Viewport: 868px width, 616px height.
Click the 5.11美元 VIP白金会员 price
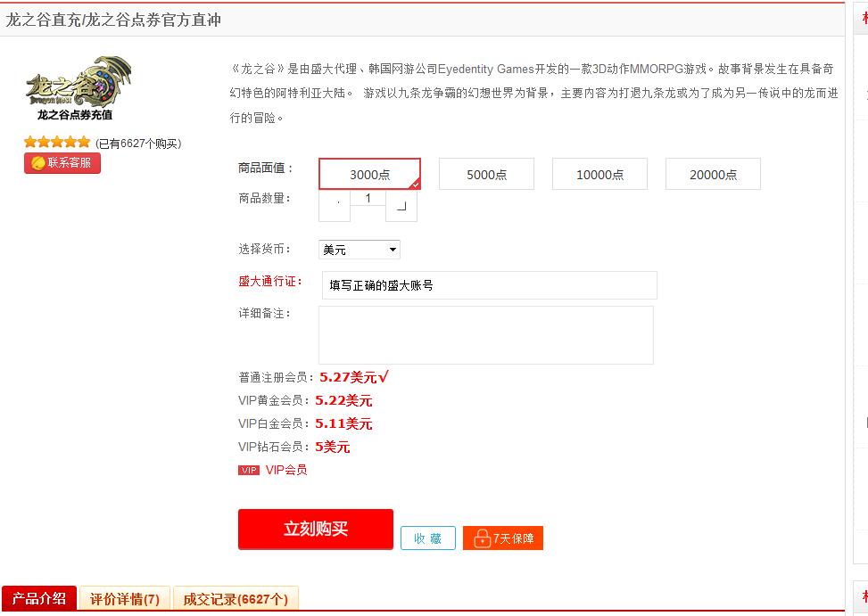343,423
